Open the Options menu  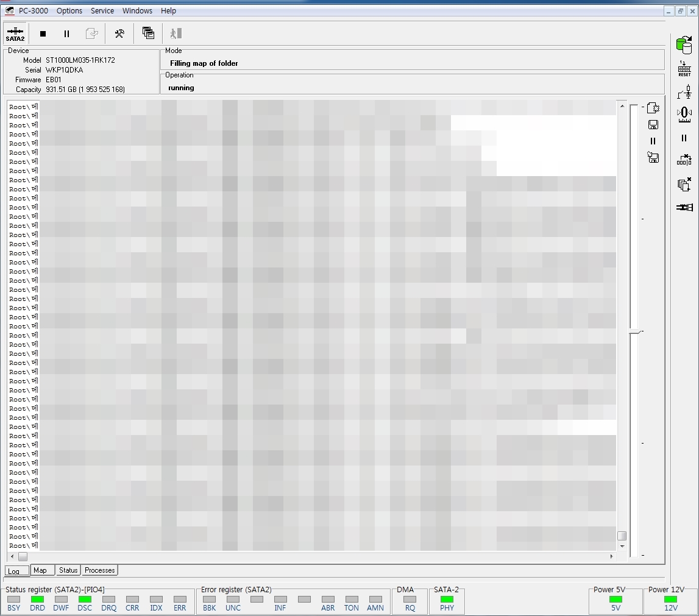[69, 11]
